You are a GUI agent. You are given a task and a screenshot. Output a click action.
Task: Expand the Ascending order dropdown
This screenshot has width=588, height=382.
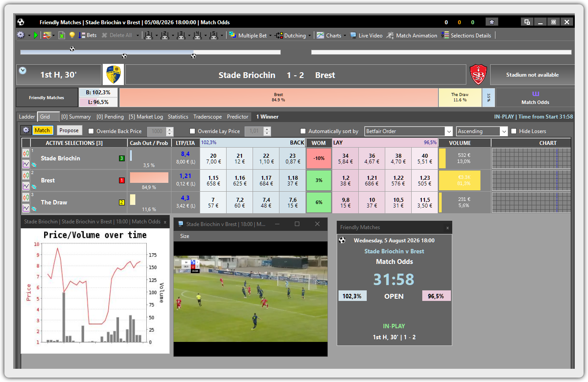click(x=504, y=131)
